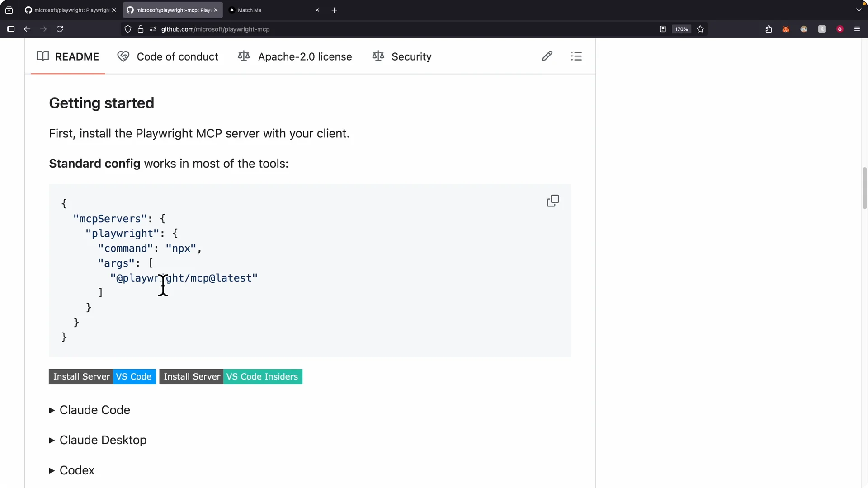Click the Standard config bold text
The width and height of the screenshot is (868, 488).
pos(94,164)
